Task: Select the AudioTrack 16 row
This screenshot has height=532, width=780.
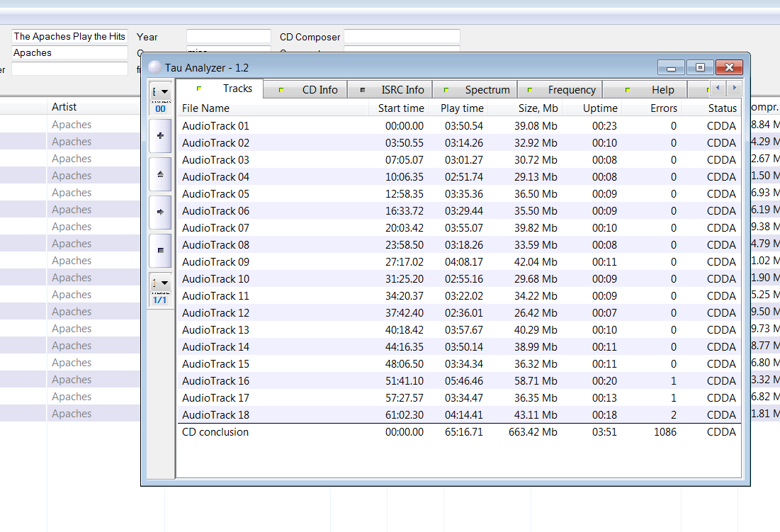Action: [x=458, y=381]
